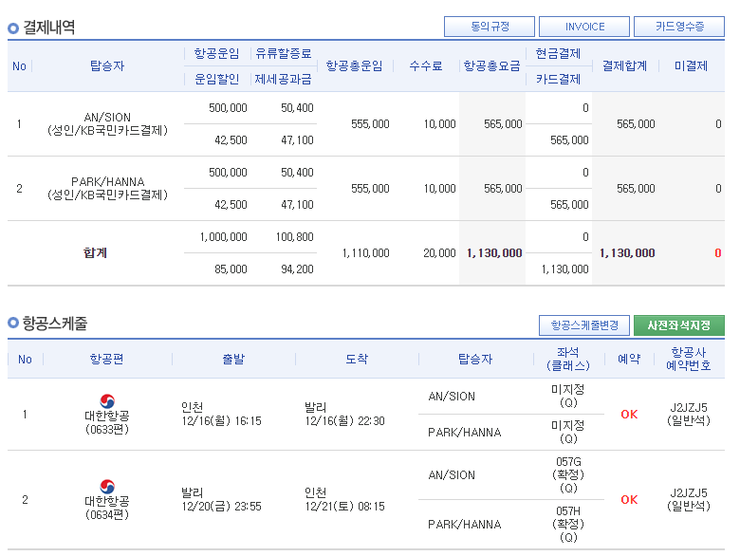Click PARK/HANNA passenger name in payment table
Viewport: 740px width, 556px height.
pos(107,182)
